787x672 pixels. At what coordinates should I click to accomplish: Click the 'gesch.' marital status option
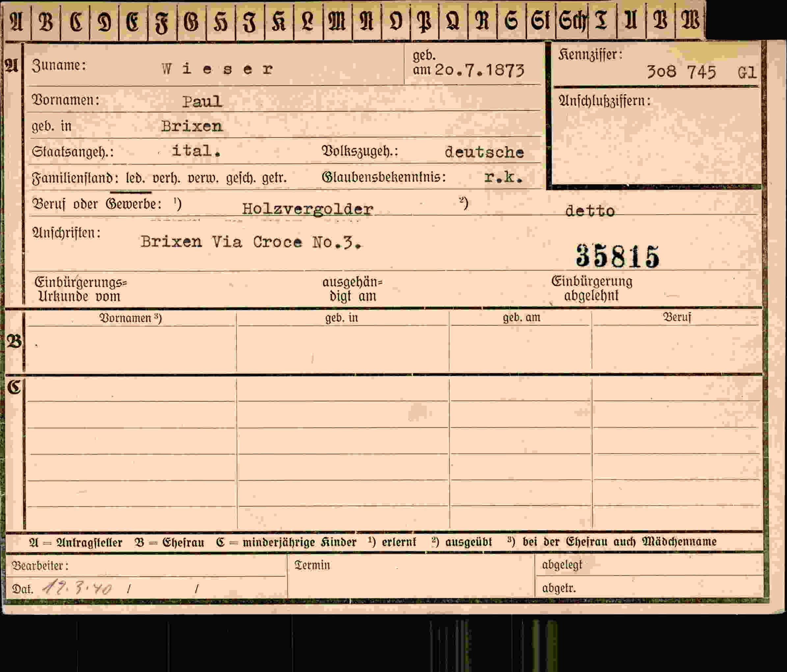tap(241, 178)
